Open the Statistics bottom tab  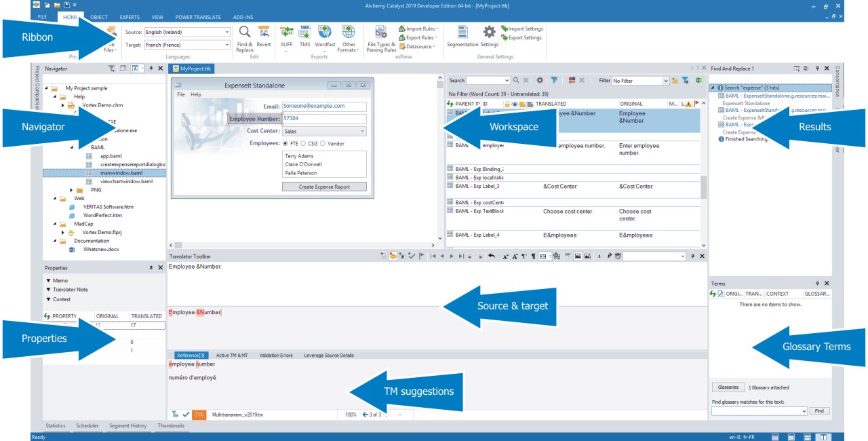coord(56,426)
